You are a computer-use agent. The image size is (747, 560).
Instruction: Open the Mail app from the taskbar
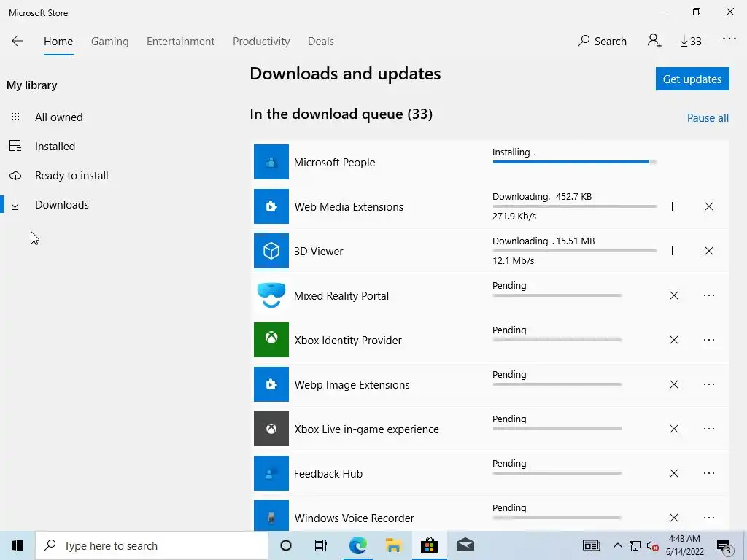pos(465,545)
